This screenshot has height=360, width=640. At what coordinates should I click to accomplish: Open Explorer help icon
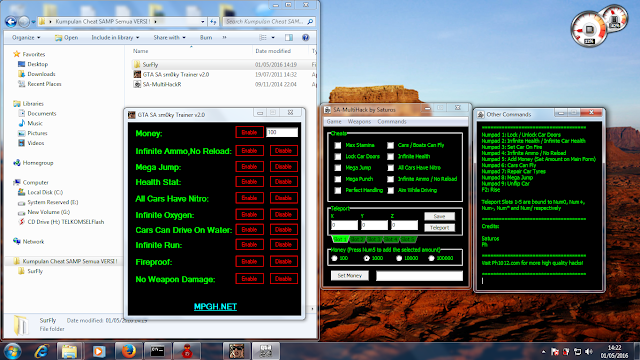tap(305, 38)
